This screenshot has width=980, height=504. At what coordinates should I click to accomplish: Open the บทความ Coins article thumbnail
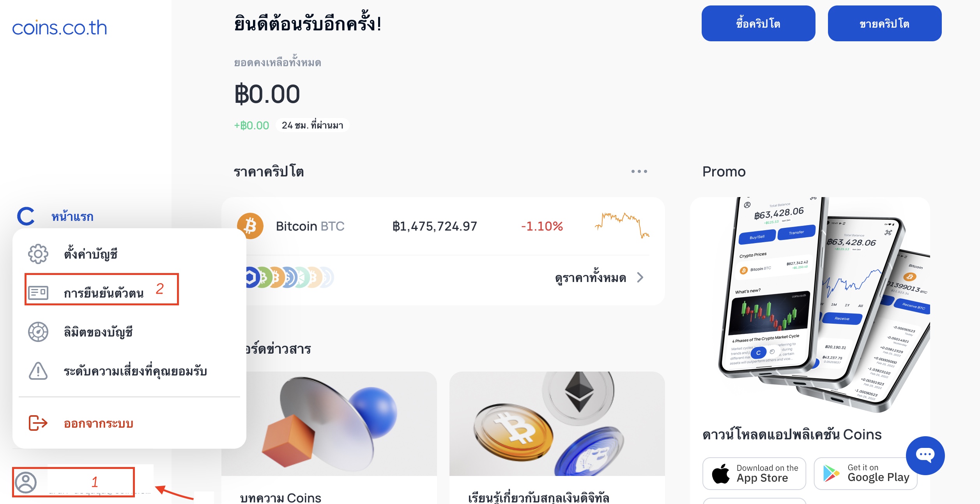(x=329, y=423)
